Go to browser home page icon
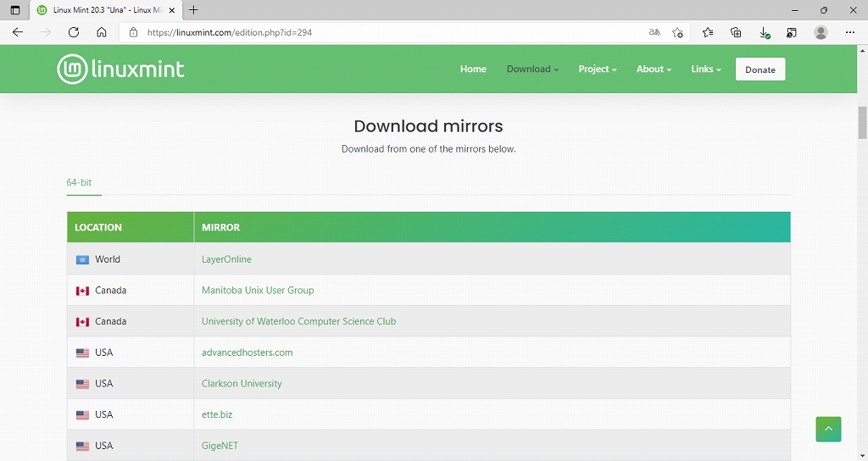This screenshot has width=868, height=461. click(102, 32)
